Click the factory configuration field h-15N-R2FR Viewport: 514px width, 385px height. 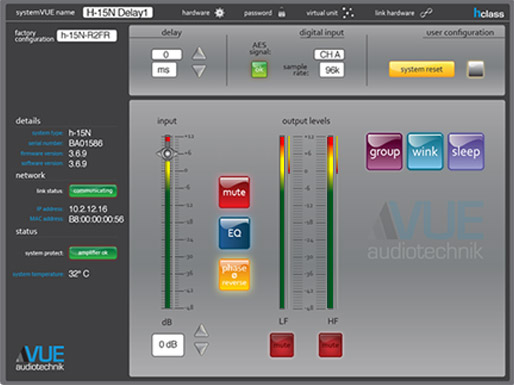(87, 36)
